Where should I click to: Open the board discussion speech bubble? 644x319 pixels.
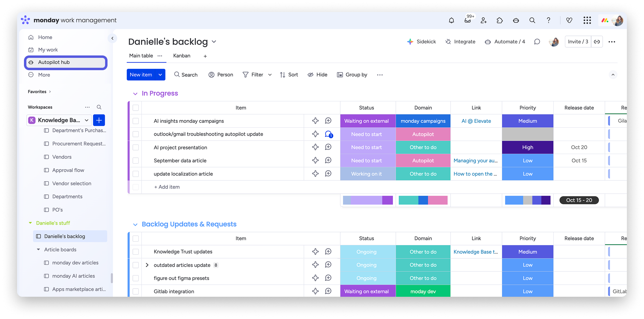[x=537, y=42]
